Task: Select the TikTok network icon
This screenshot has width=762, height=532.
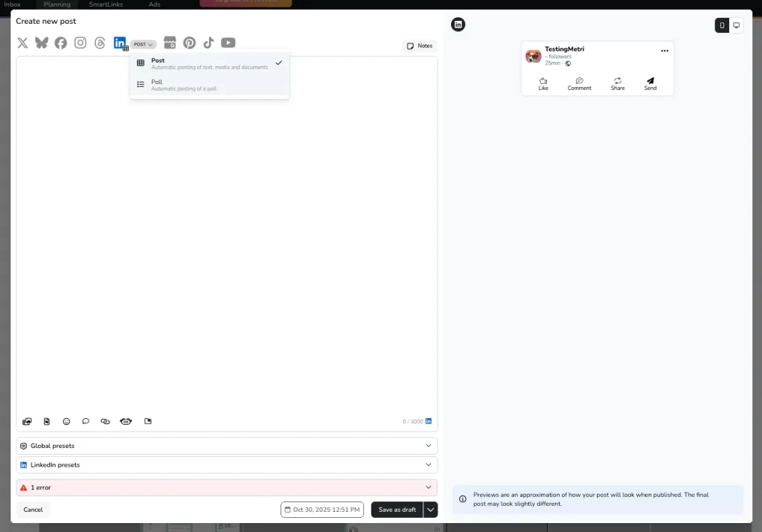Action: 209,43
